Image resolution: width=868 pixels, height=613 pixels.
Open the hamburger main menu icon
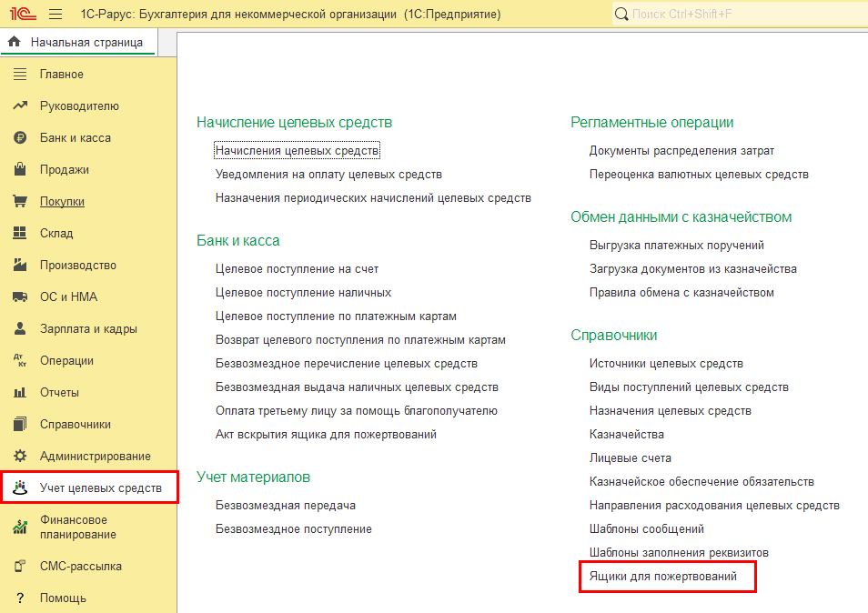point(56,14)
